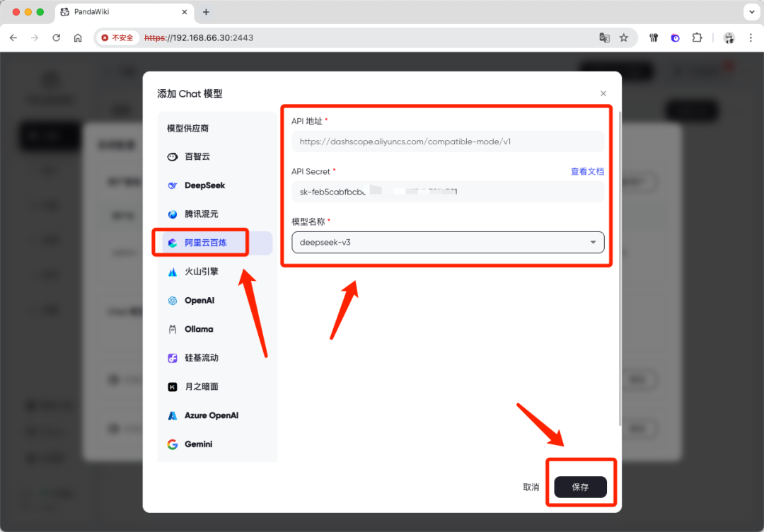Click the 硅基流动 purple icon
This screenshot has width=764, height=532.
pyautogui.click(x=173, y=358)
